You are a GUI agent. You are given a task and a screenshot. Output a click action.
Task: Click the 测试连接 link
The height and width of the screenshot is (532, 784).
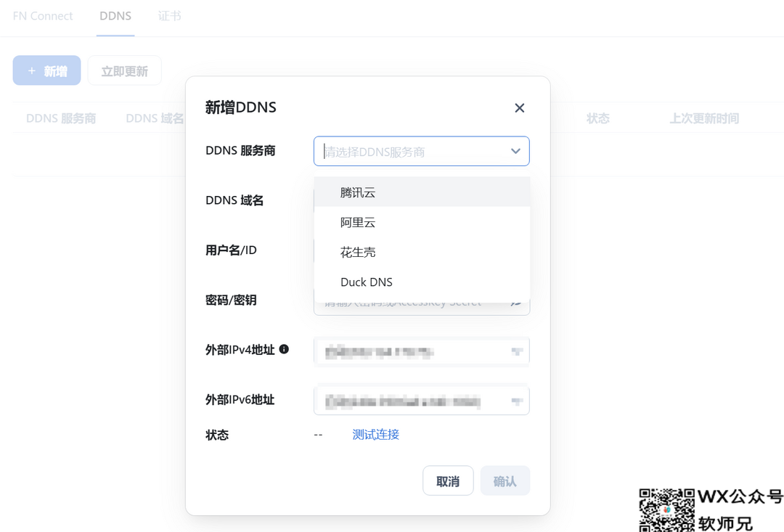point(375,435)
